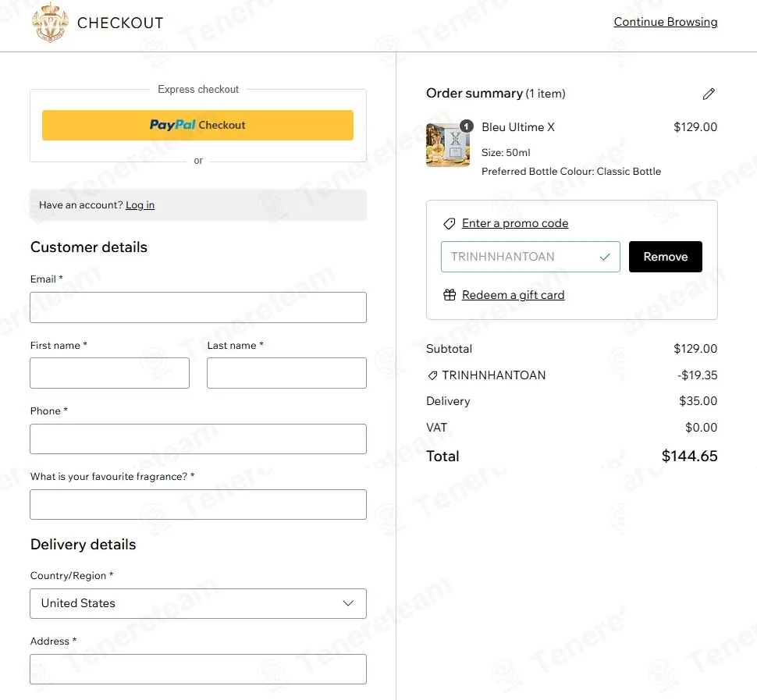Screen dimensions: 757x700
Task: Remove the applied promo code
Action: [x=665, y=257]
